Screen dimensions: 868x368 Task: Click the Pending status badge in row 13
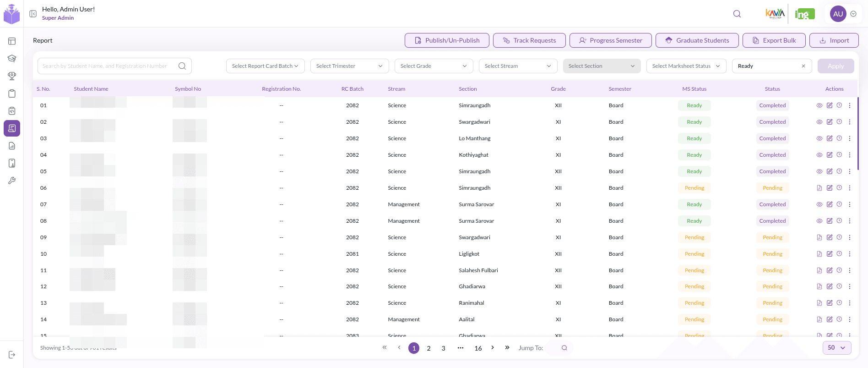coord(772,303)
